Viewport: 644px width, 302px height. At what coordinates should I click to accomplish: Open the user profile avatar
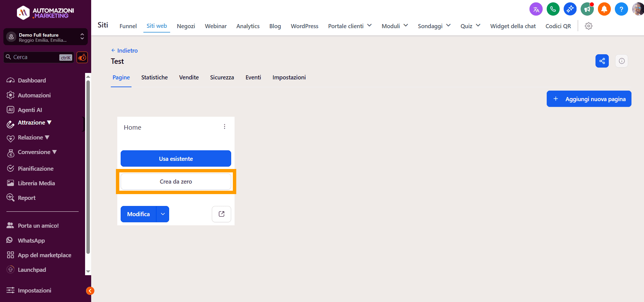point(638,9)
